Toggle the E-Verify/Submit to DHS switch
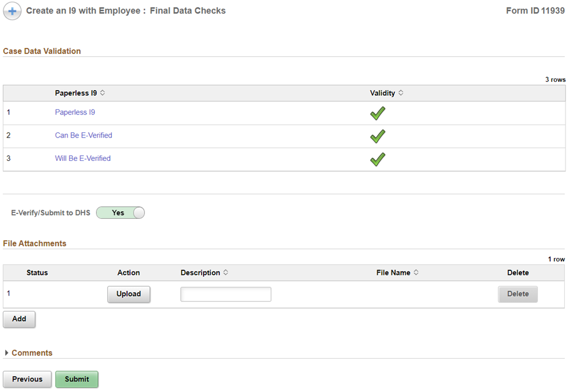Image resolution: width=569 pixels, height=392 pixels. 120,213
